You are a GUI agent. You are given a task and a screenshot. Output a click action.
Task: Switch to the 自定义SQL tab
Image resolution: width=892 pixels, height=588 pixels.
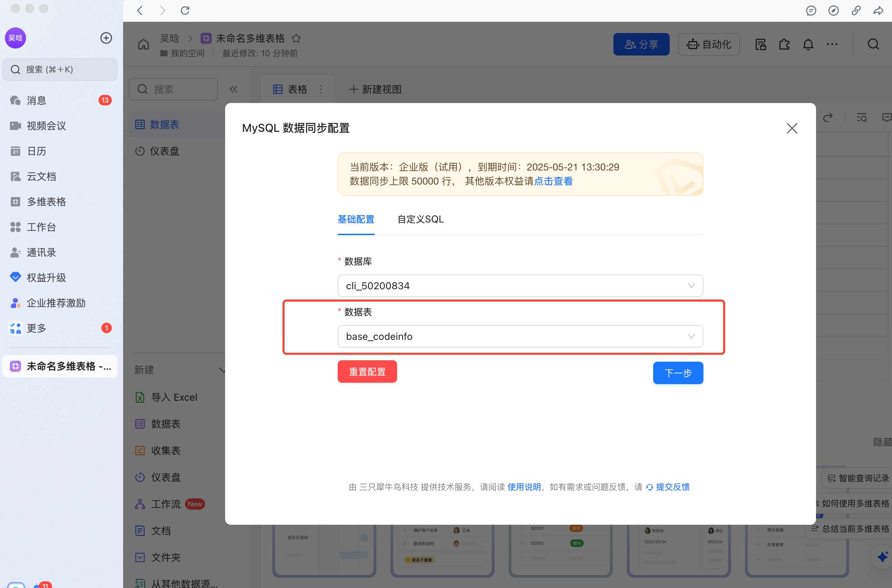(420, 219)
